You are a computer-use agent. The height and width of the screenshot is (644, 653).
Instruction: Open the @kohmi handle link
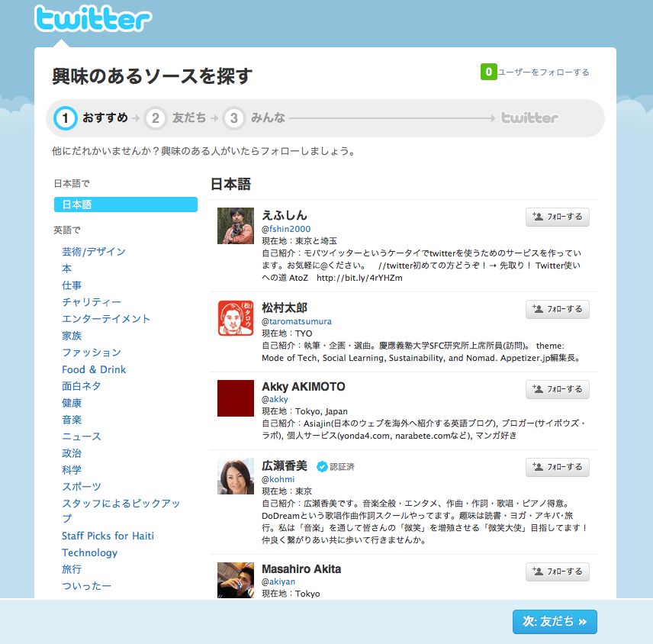click(278, 479)
